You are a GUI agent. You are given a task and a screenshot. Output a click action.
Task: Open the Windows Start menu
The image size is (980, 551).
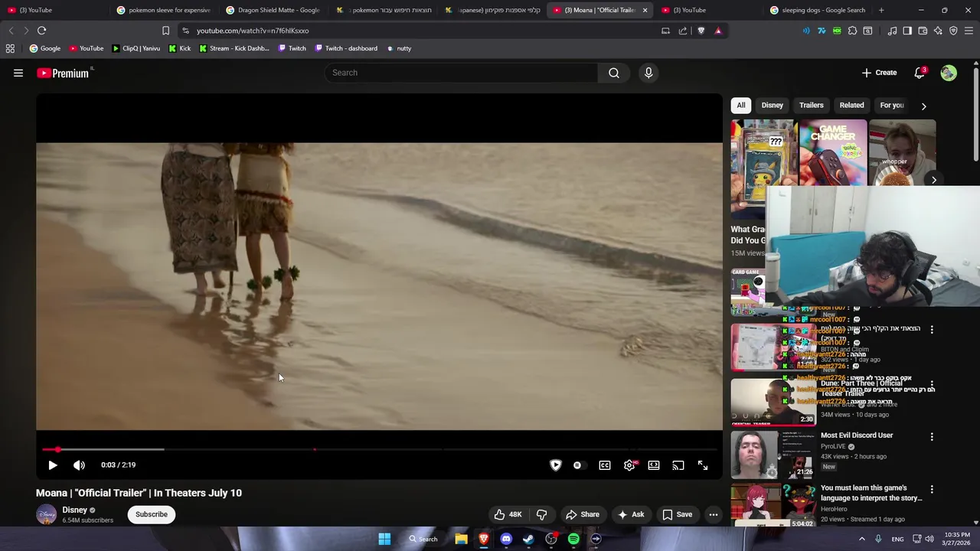(x=384, y=539)
